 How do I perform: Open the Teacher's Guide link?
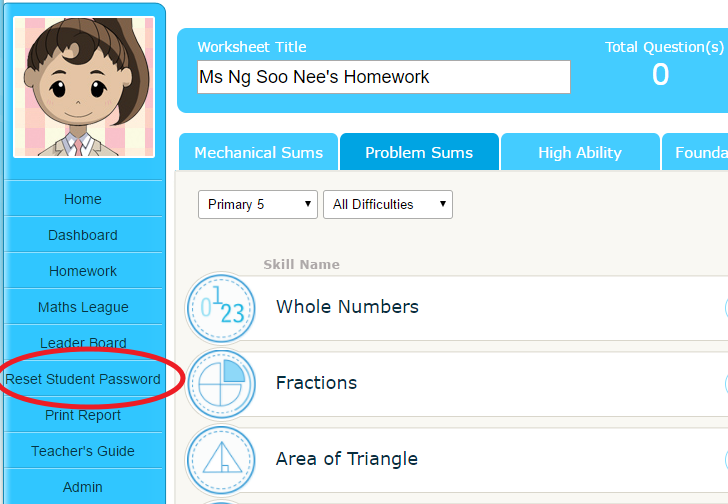[x=83, y=451]
